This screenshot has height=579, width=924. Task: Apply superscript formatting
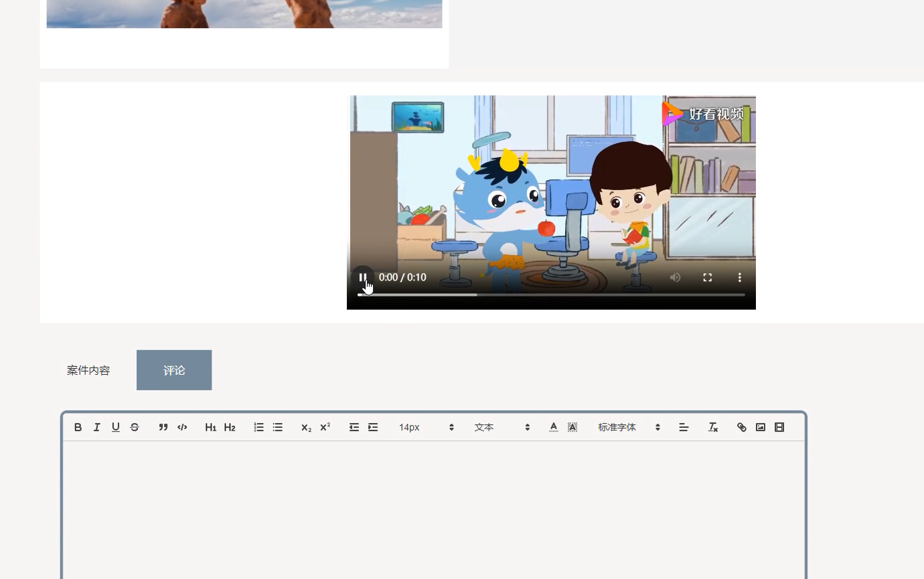tap(325, 427)
